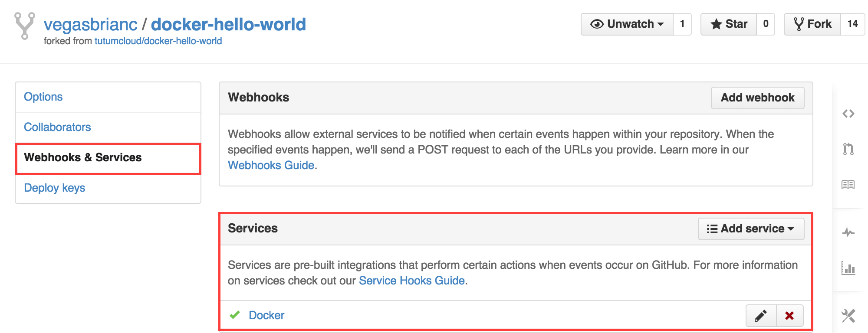868x333 pixels.
Task: Open the Pulse activity icon in sidebar
Action: [848, 232]
